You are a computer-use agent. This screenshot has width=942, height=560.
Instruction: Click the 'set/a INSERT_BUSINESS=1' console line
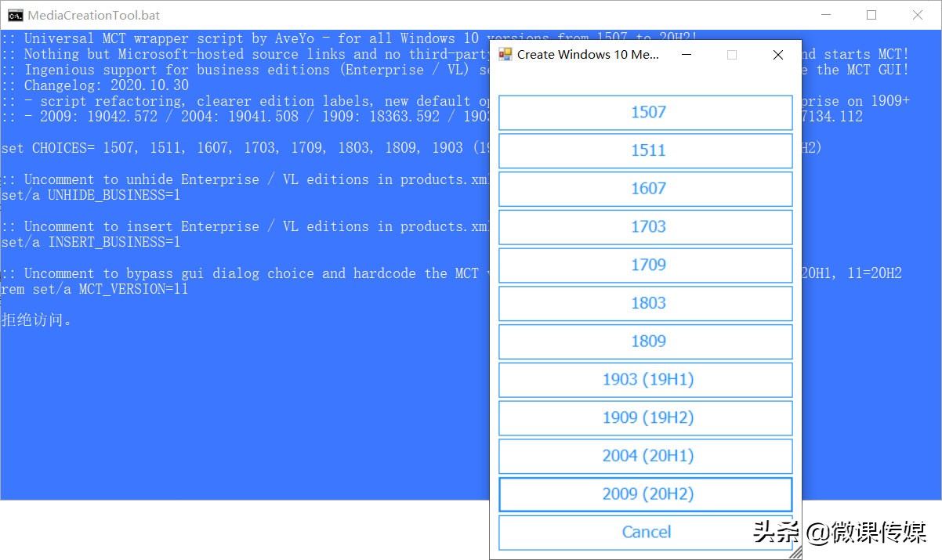click(91, 242)
